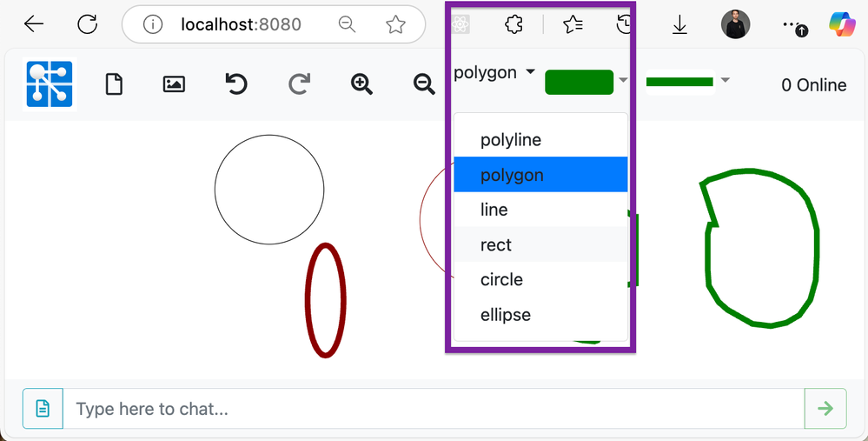Zoom out the canvas magnifier minus
868x441 pixels.
pyautogui.click(x=424, y=84)
